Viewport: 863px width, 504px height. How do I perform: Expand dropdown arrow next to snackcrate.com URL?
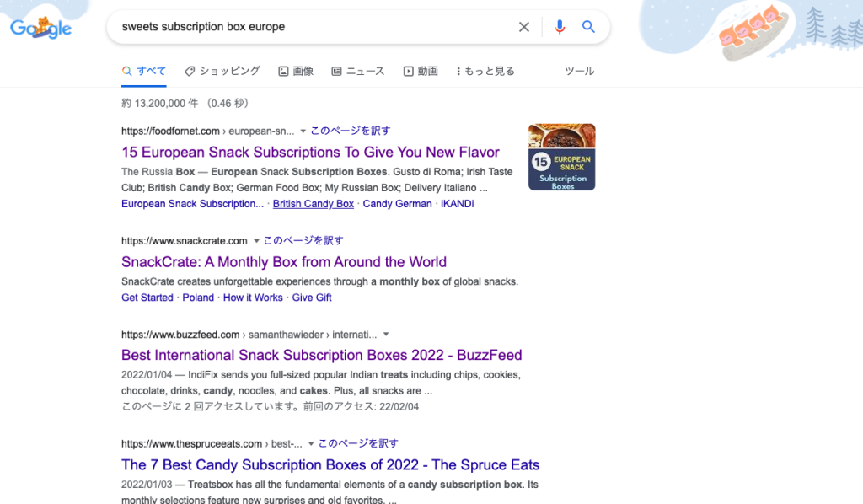click(x=256, y=241)
